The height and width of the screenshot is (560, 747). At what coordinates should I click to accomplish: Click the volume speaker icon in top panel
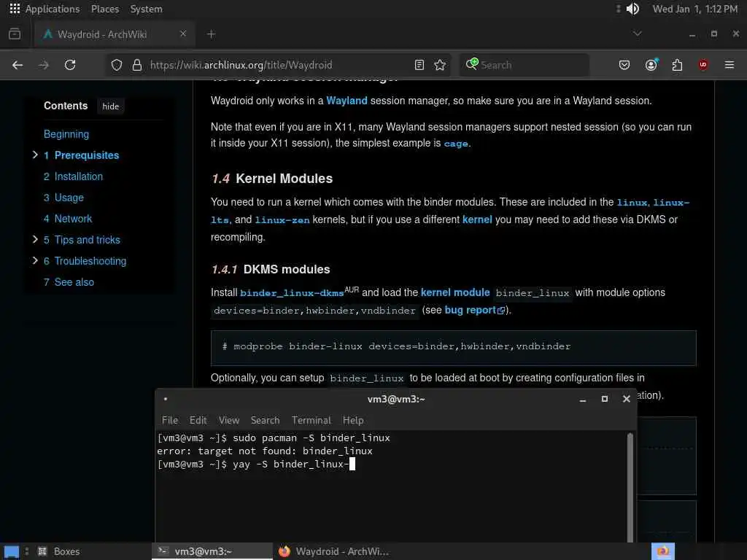pos(632,9)
